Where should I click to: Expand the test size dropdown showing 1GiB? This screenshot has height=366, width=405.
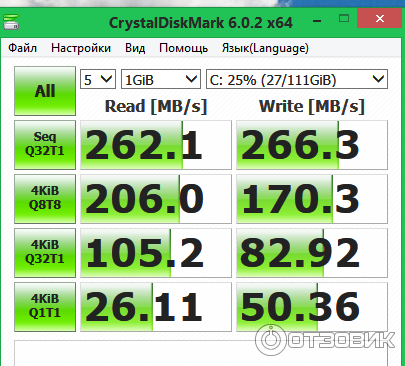tap(161, 79)
